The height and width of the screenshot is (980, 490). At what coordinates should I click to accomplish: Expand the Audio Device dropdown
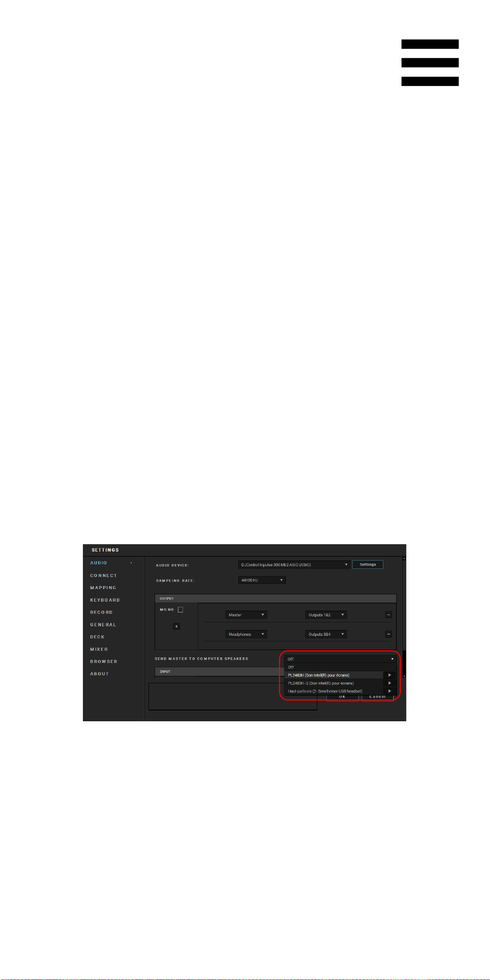pyautogui.click(x=294, y=565)
